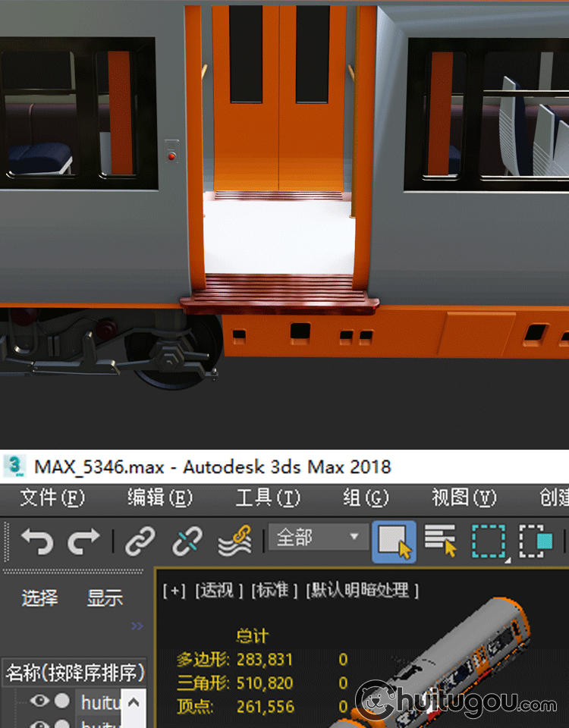The width and height of the screenshot is (569, 728).
Task: Click the viewport [标准] standard label
Action: coord(274,591)
